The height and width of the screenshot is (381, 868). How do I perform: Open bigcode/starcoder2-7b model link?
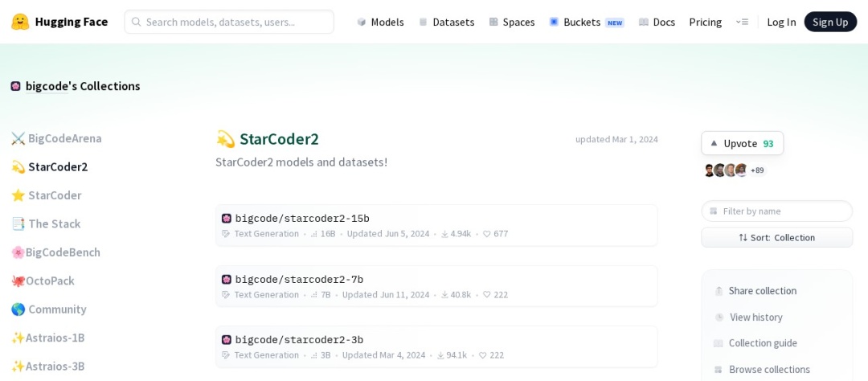click(300, 279)
